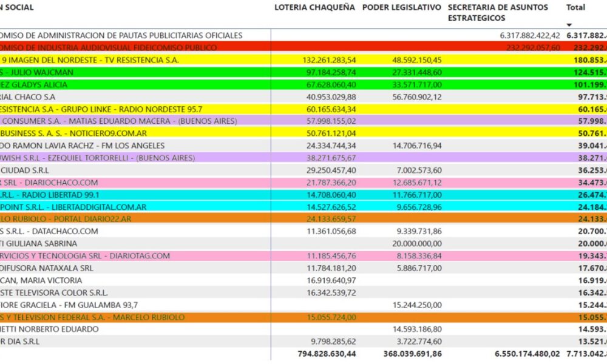This screenshot has width=607, height=364.
Task: Click Poder Legislativo value 33.571.717,00
Action: point(417,85)
